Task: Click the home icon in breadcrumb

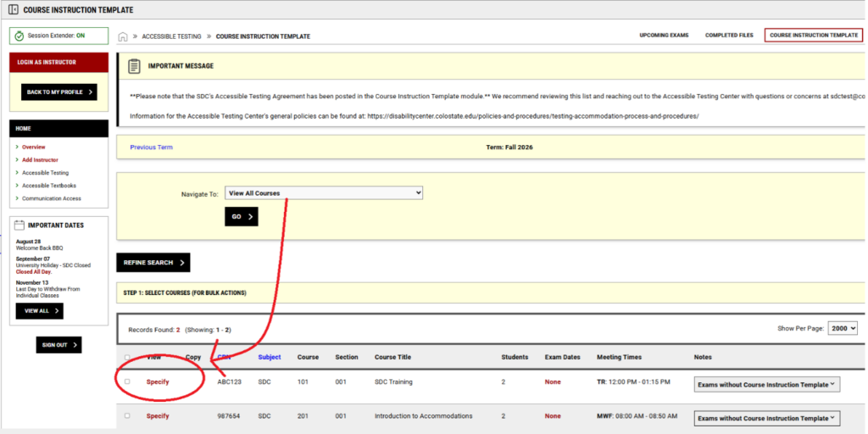Action: (123, 36)
